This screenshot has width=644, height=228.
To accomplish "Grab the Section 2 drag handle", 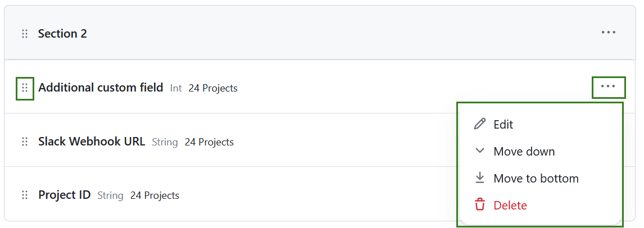I will pos(25,34).
